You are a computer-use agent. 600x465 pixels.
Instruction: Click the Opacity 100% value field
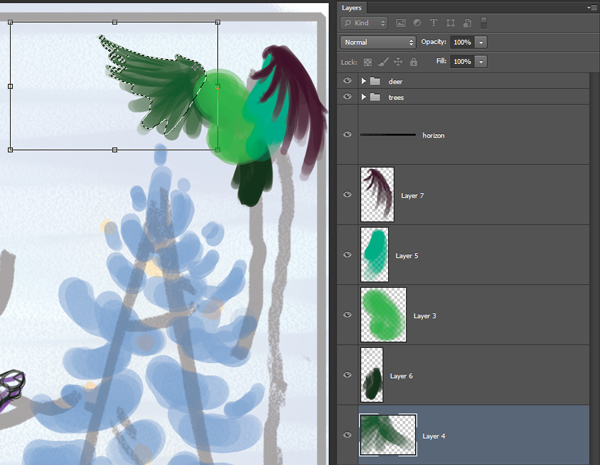462,42
